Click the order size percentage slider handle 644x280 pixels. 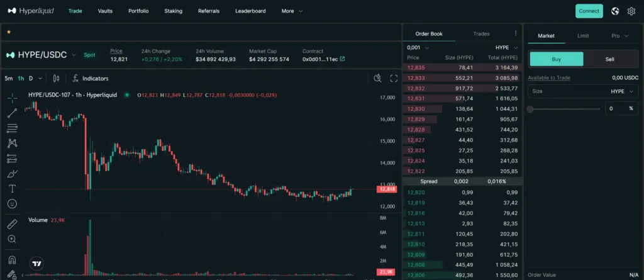coord(530,109)
